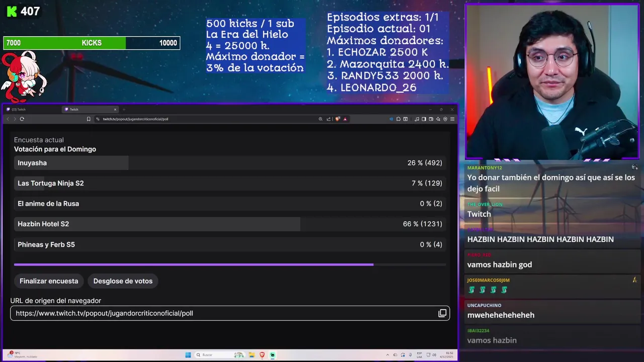Image resolution: width=644 pixels, height=362 pixels.
Task: Open "Desglose de votos" button
Action: point(123,281)
